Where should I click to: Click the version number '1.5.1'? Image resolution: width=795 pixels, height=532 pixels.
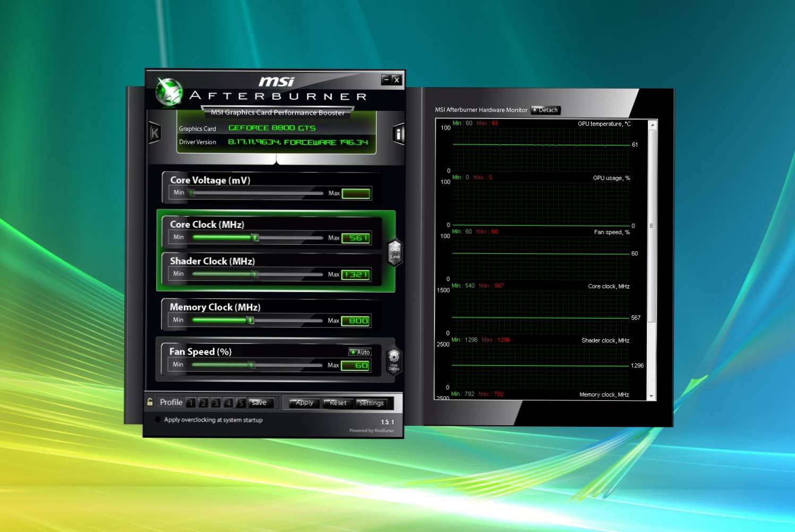(387, 422)
